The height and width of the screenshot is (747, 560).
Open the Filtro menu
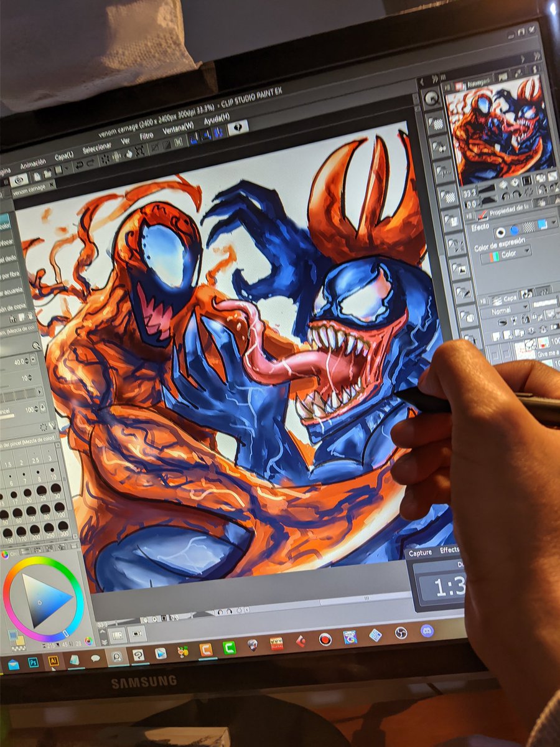146,136
